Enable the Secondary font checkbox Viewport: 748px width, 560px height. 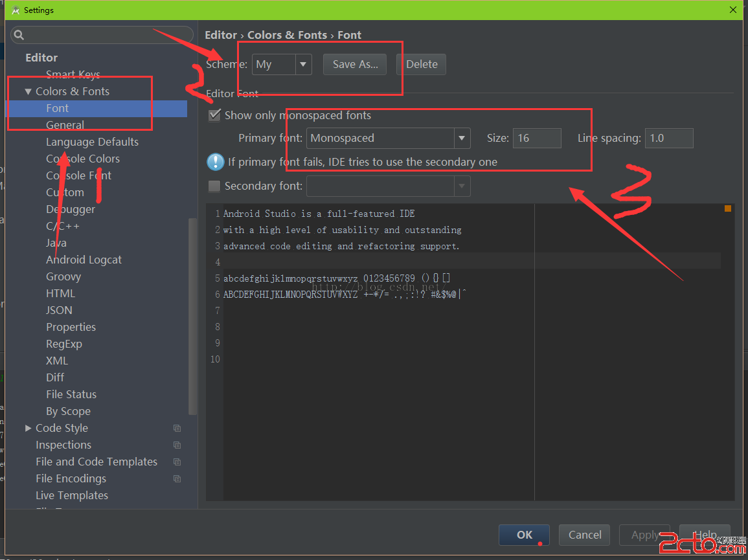point(214,186)
